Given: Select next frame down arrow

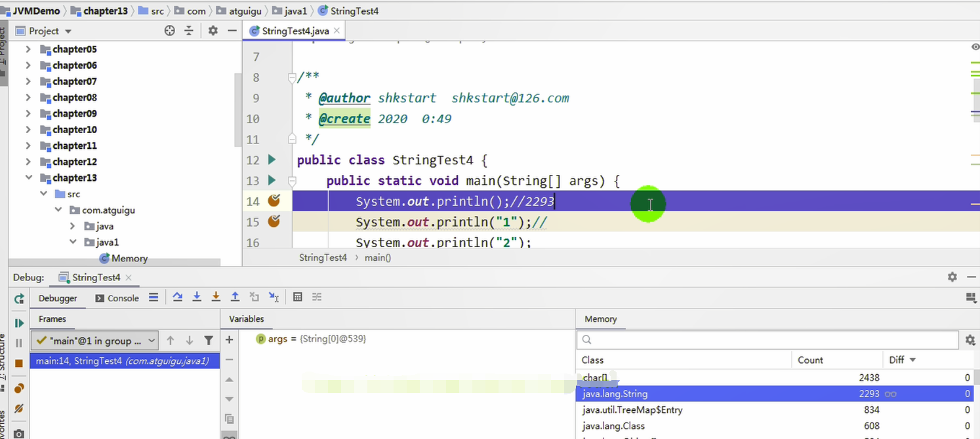Looking at the screenshot, I should coord(190,341).
